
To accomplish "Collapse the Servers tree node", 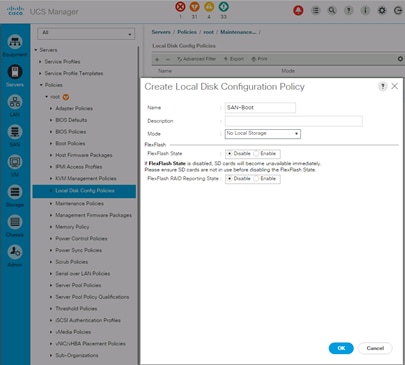I will [36, 50].
